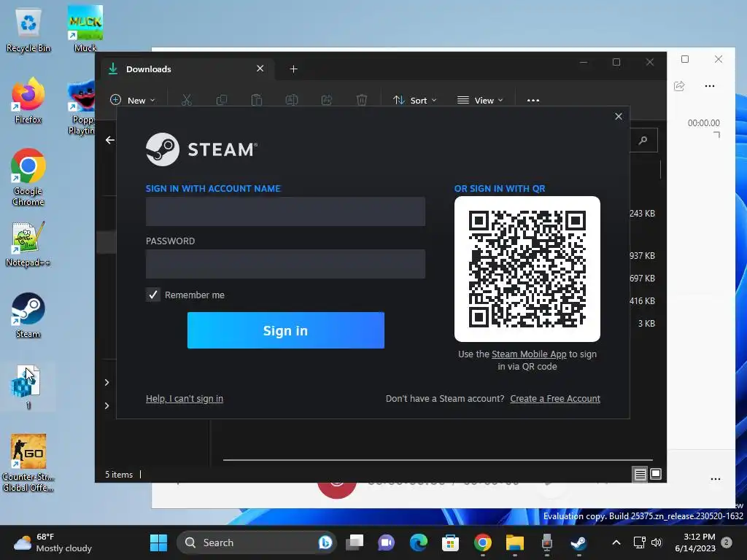Open the Help, I can't sign in link
This screenshot has width=747, height=560.
pos(185,399)
